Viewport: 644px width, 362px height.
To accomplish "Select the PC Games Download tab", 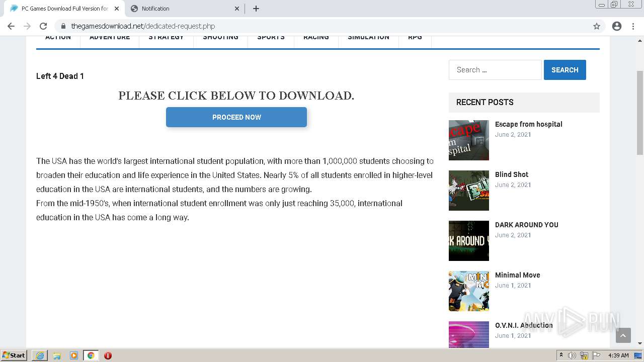I will [x=64, y=9].
